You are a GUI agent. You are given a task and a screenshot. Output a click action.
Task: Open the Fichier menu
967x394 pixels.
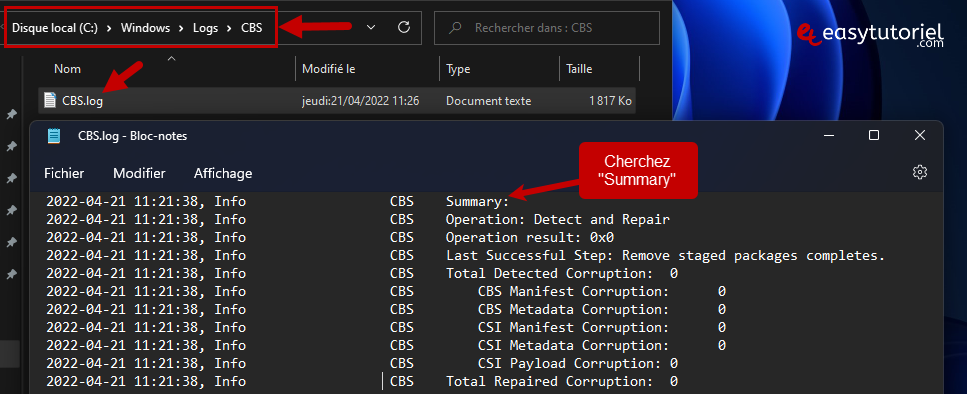(64, 173)
